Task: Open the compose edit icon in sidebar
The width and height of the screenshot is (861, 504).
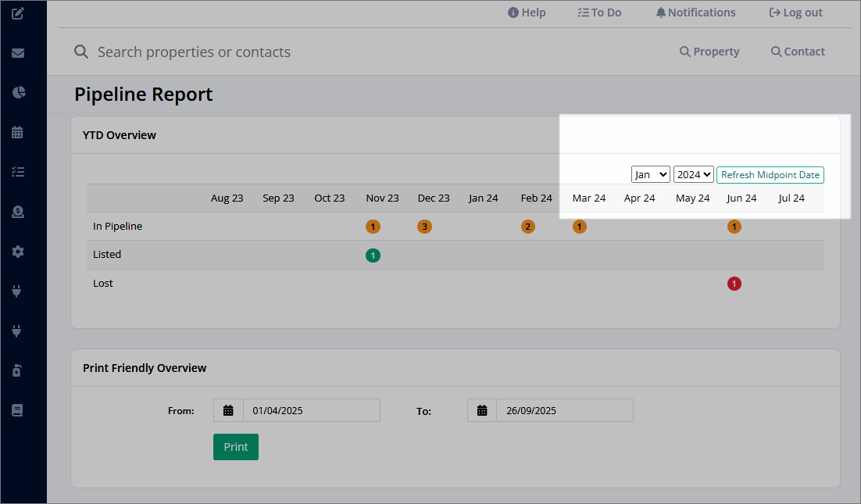Action: [17, 13]
